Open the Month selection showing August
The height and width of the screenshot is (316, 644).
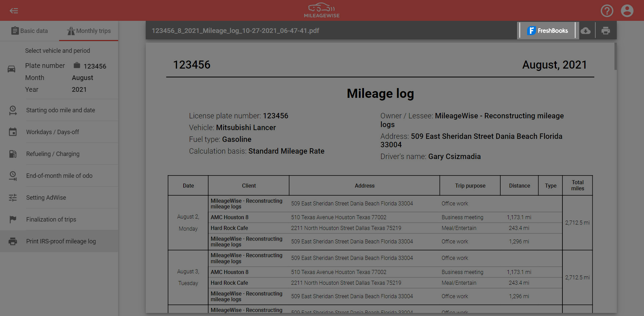pyautogui.click(x=82, y=78)
